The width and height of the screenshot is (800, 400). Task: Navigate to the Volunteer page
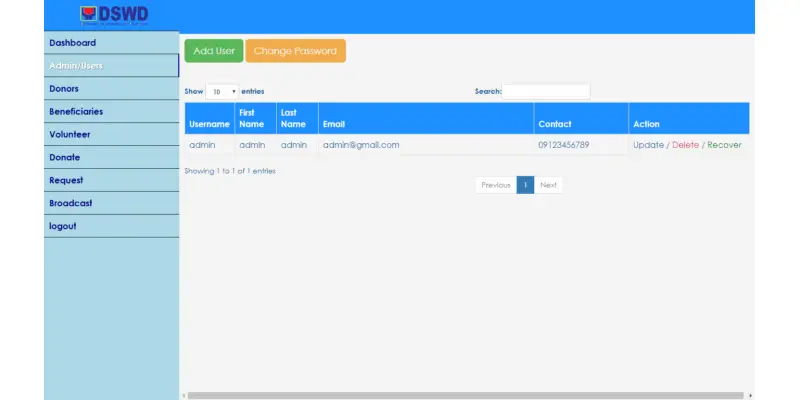[111, 135]
